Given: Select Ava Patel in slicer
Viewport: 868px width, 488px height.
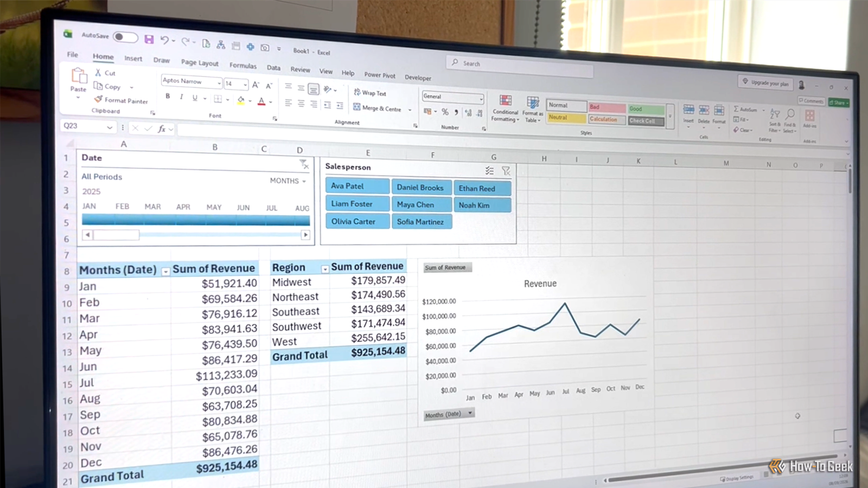Looking at the screenshot, I should 358,186.
